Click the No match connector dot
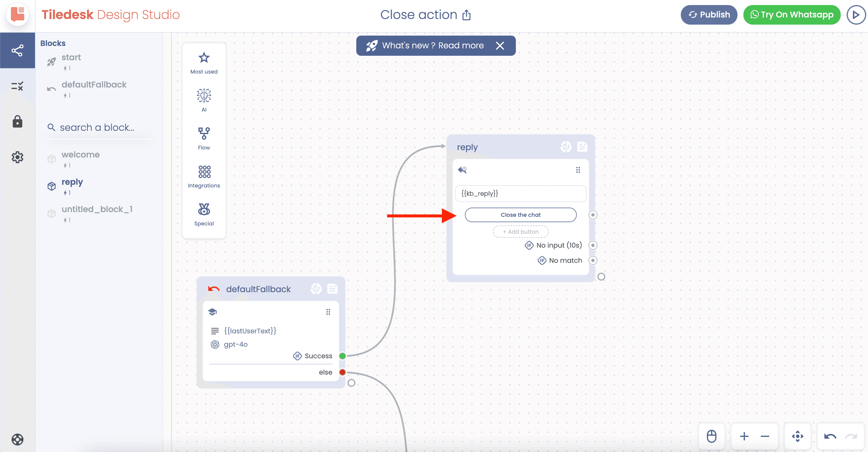 [593, 260]
